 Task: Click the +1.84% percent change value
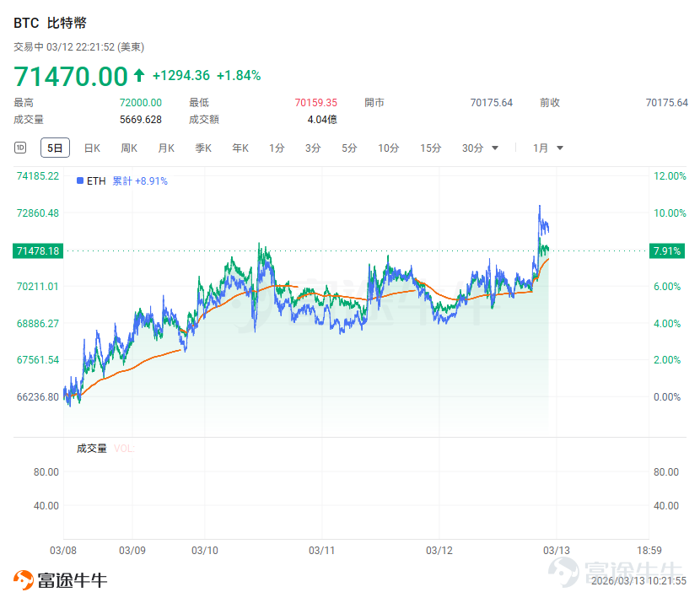239,75
